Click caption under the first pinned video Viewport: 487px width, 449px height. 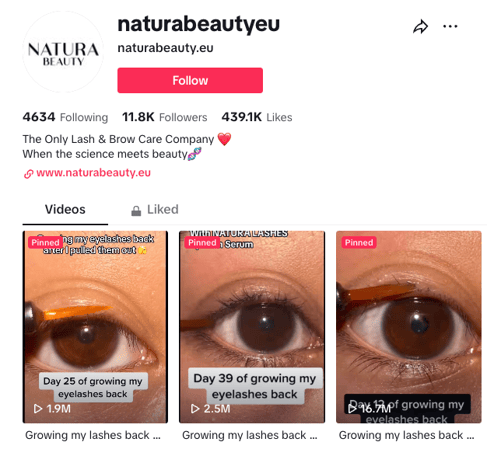(93, 435)
